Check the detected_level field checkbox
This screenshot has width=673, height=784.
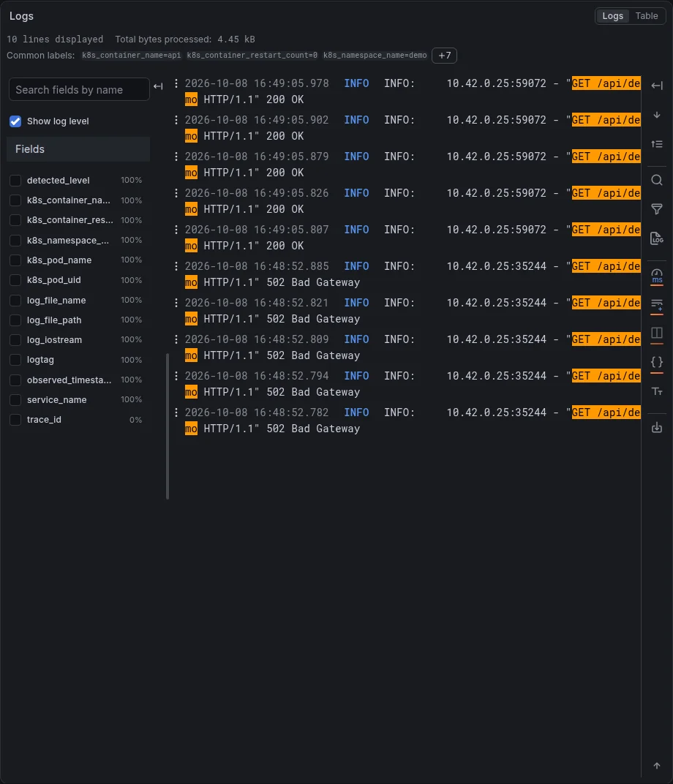coord(15,181)
